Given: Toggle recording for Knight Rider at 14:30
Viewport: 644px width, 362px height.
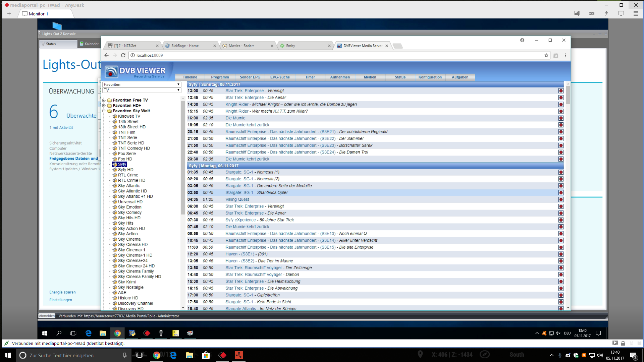Looking at the screenshot, I should [560, 104].
